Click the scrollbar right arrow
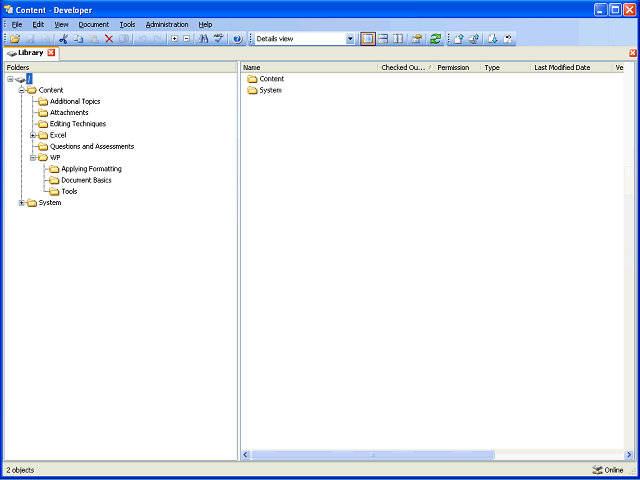The image size is (640, 480). point(629,455)
